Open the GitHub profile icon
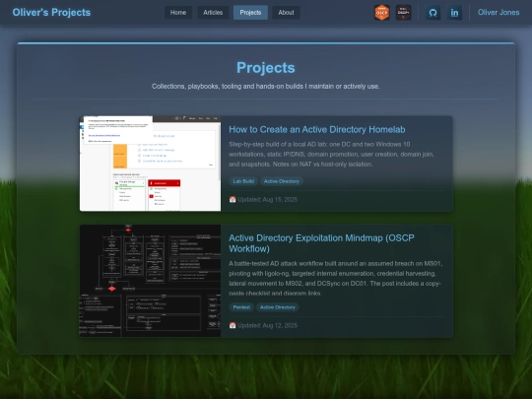Screen dimensions: 532x399 tap(432, 13)
